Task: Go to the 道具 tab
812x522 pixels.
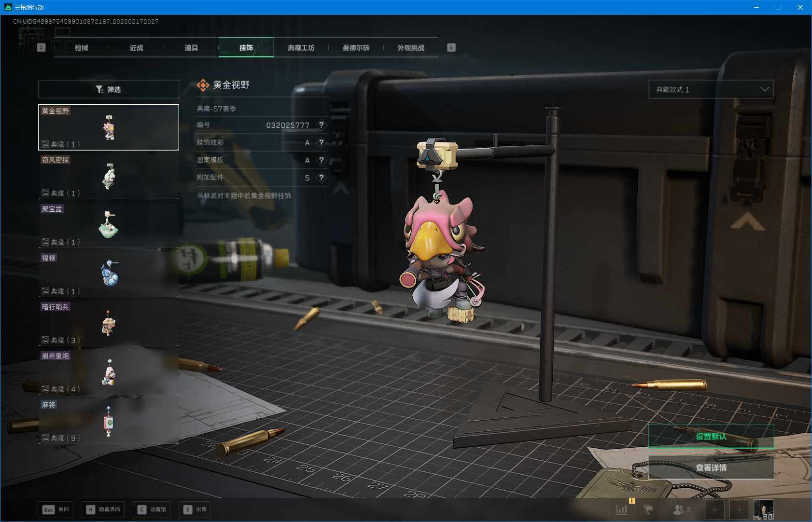Action: click(x=191, y=48)
